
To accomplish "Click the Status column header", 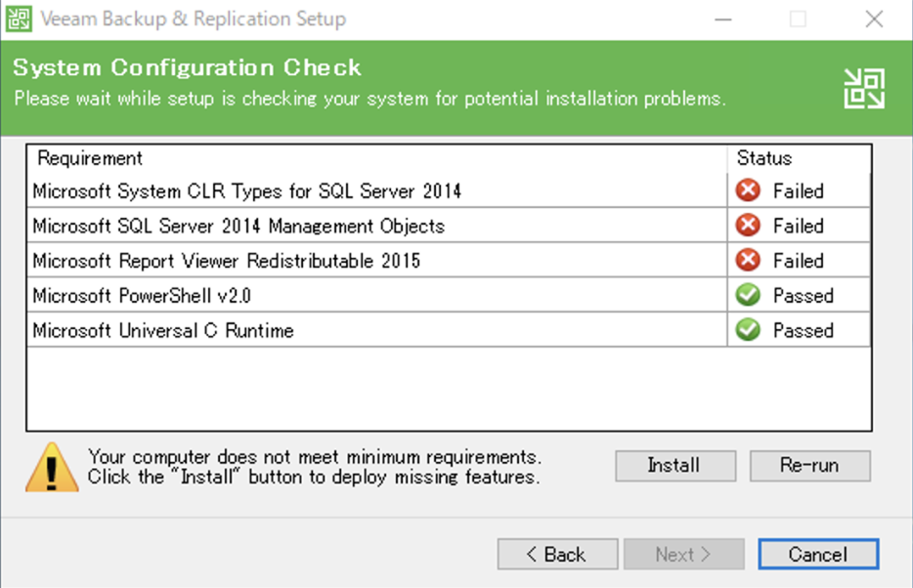I will [799, 158].
